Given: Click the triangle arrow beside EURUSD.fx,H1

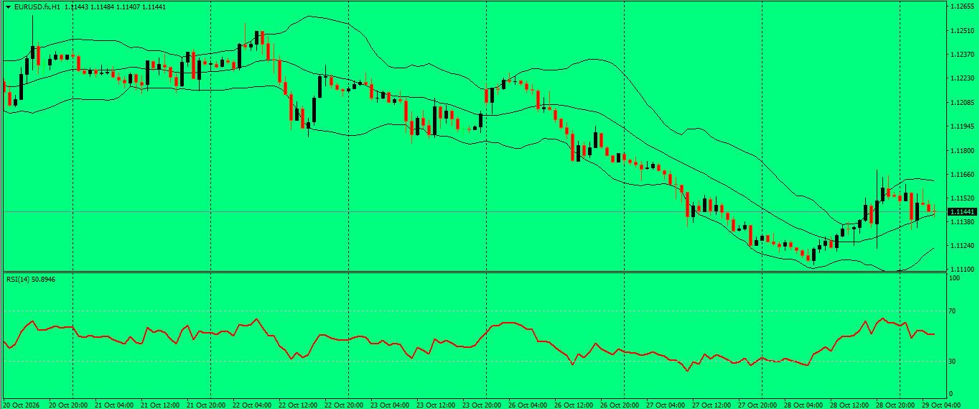Looking at the screenshot, I should click(x=8, y=6).
